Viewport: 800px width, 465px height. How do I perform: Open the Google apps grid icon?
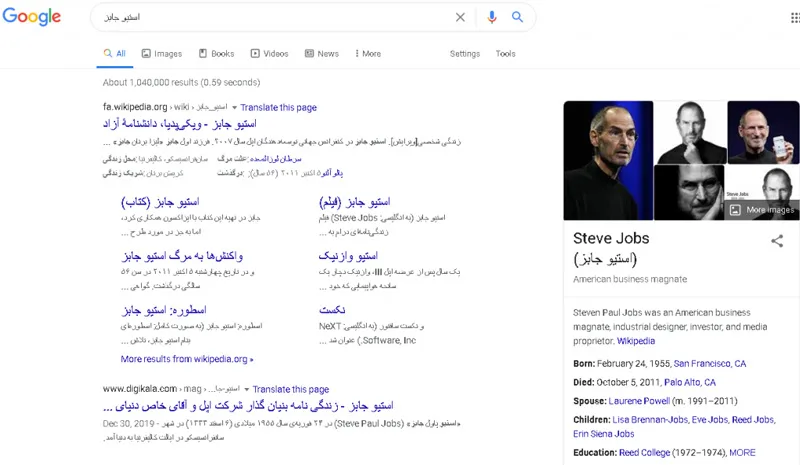[795, 18]
